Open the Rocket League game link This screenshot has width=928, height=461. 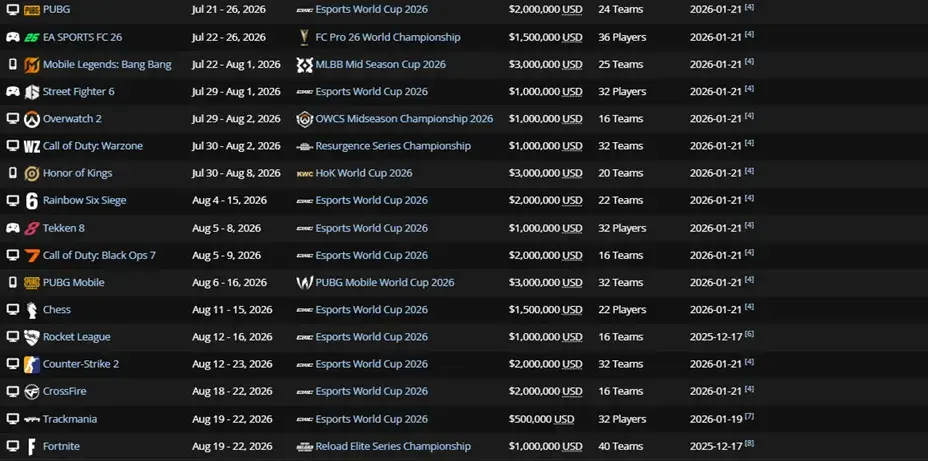(x=76, y=337)
